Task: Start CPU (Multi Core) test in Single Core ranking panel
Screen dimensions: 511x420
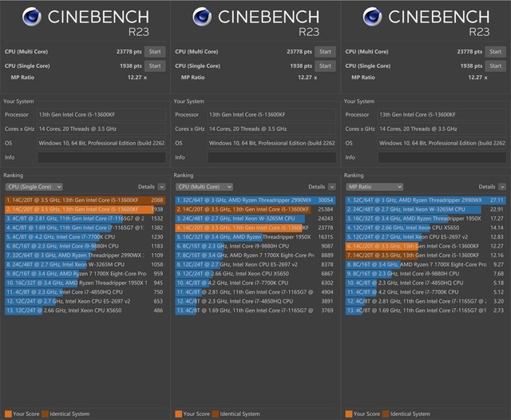Action: pyautogui.click(x=155, y=51)
